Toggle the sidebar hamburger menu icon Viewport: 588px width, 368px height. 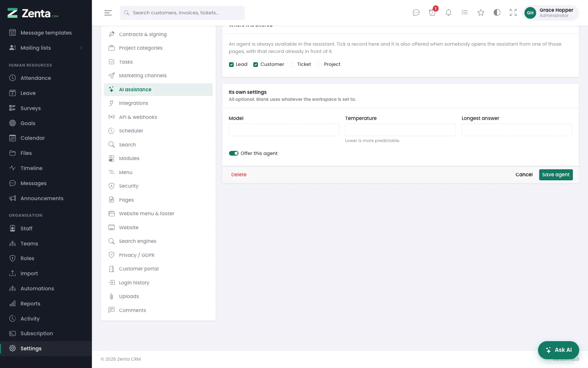point(108,13)
